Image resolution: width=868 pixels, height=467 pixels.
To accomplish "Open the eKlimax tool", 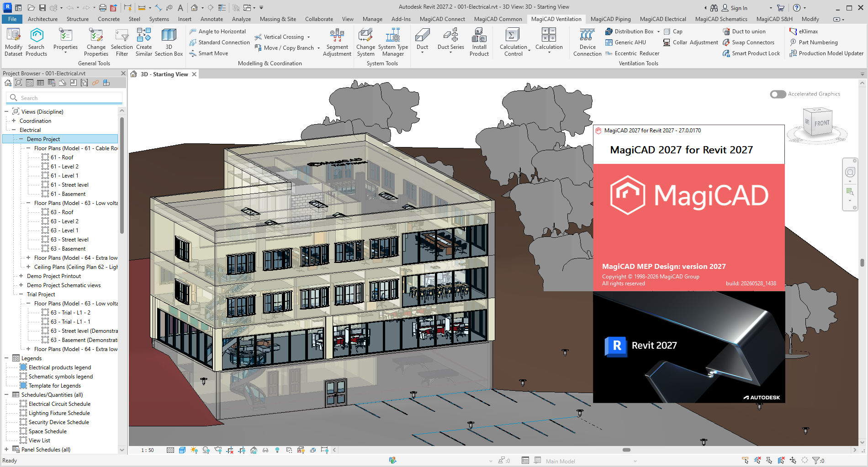I will point(804,31).
